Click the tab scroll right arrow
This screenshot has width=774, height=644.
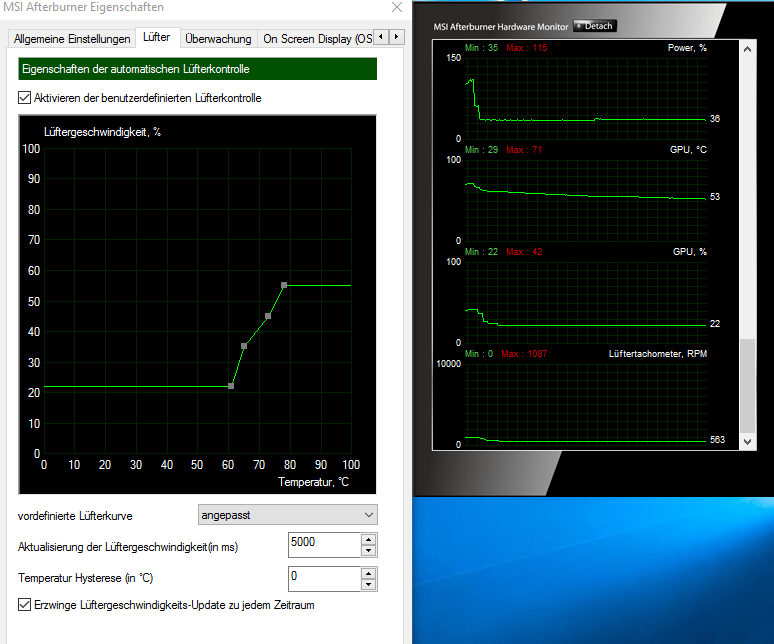(397, 37)
